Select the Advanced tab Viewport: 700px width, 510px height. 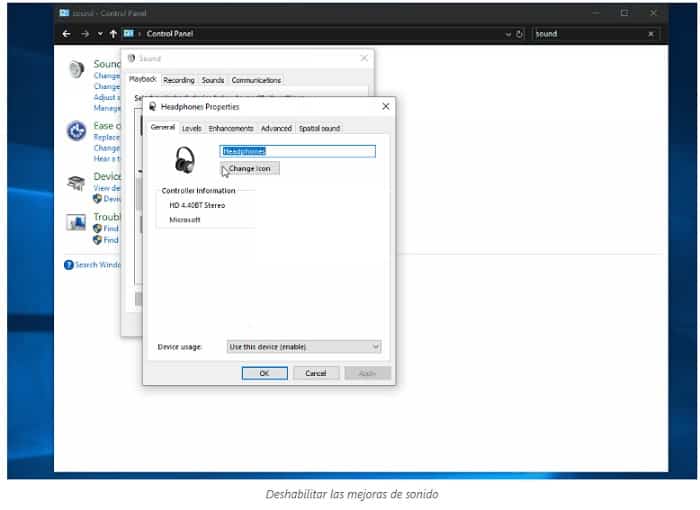(276, 129)
